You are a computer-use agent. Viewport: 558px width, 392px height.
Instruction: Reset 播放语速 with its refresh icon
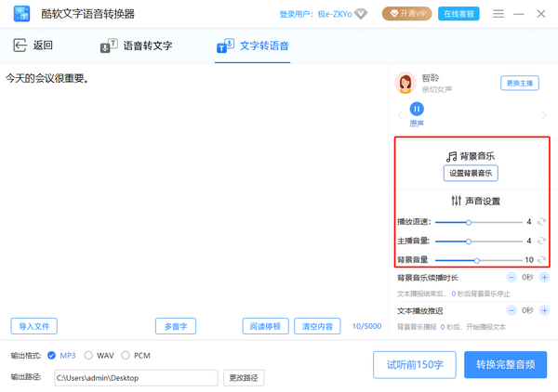[541, 222]
